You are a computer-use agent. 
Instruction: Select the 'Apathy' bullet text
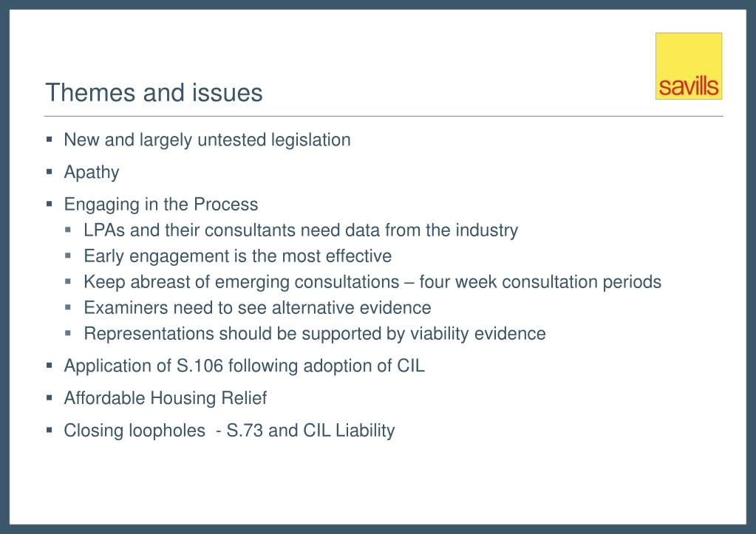(92, 173)
